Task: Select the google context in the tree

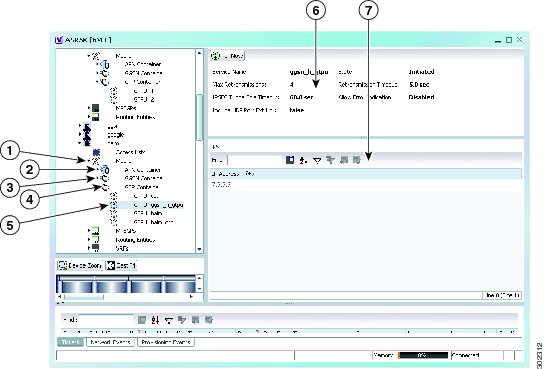Action: point(116,134)
